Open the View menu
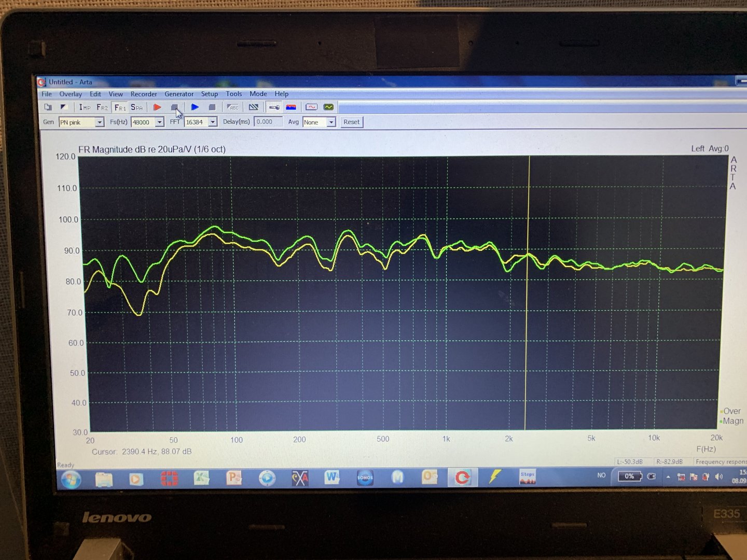Screen dimensions: 747x560 click(x=116, y=94)
